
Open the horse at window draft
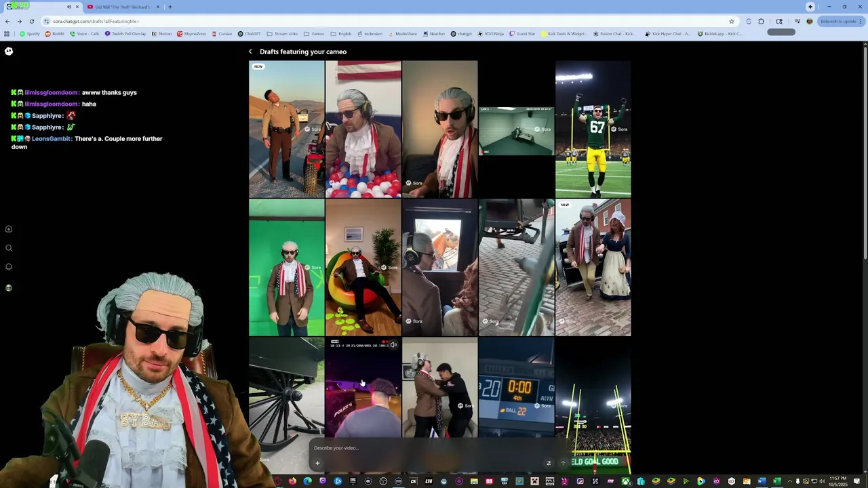tap(439, 268)
